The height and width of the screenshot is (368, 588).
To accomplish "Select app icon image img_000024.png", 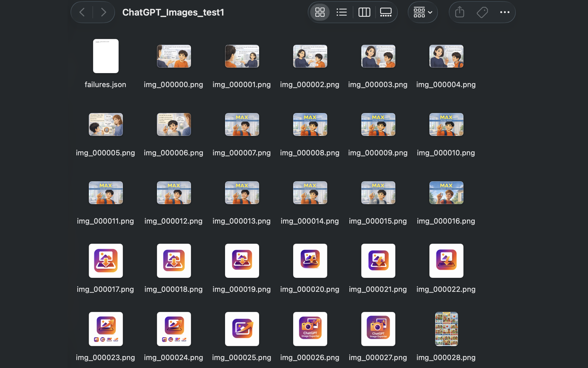I will [x=174, y=329].
